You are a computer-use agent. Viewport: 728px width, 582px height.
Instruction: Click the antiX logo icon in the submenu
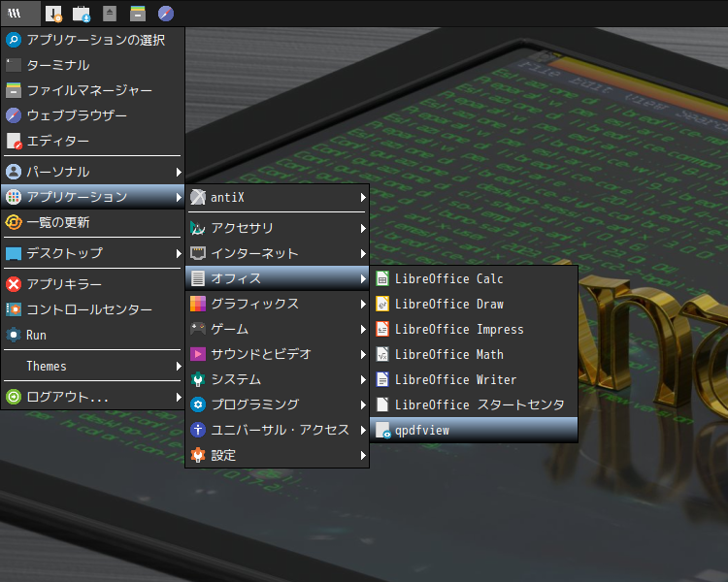pyautogui.click(x=198, y=197)
